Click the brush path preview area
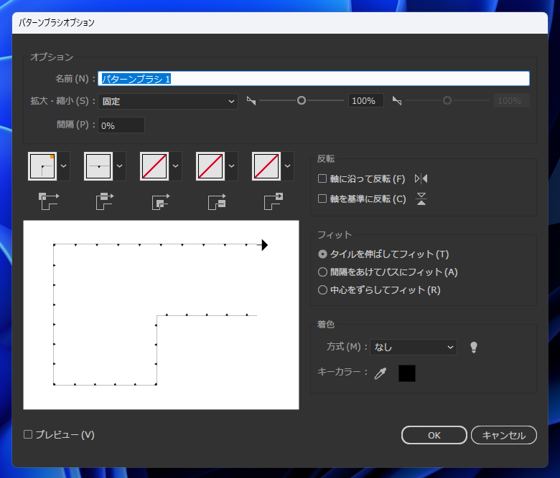560x478 pixels. (x=161, y=315)
